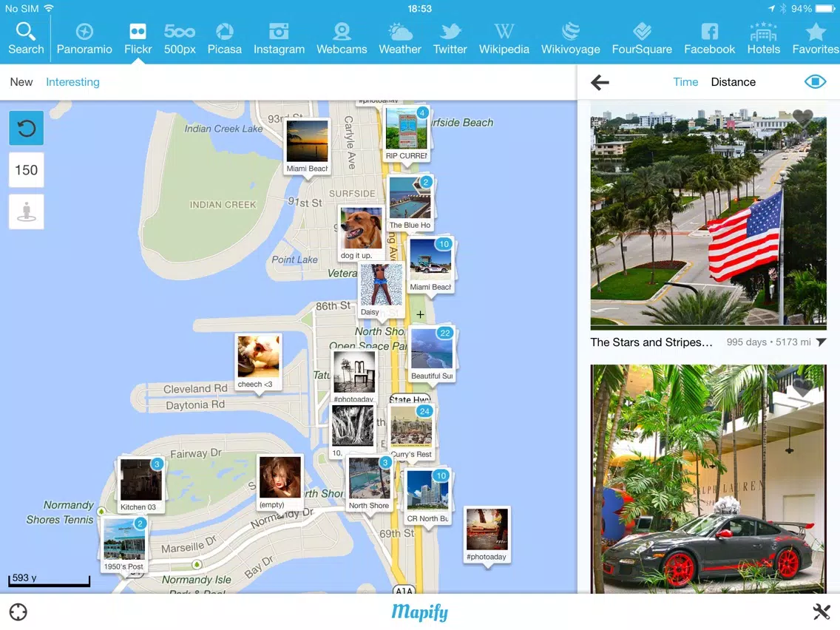
Task: Open the Porsche Ralph Lauren photo
Action: coord(708,478)
